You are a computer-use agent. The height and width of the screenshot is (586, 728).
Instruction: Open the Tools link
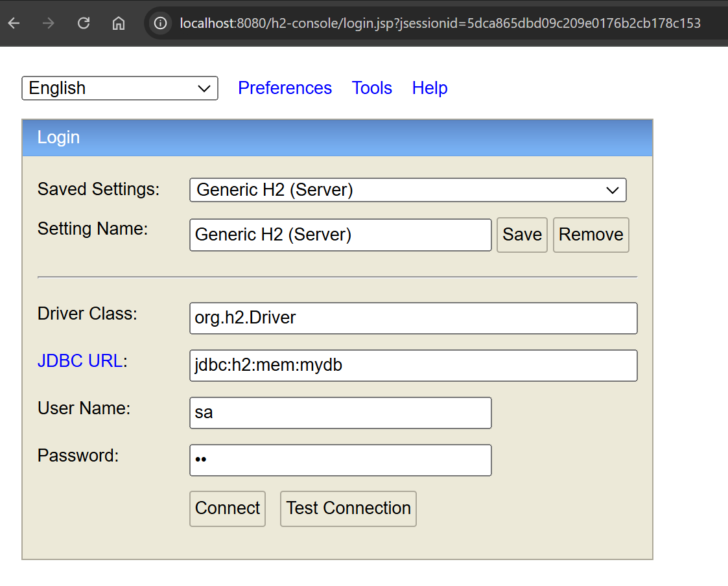(371, 88)
